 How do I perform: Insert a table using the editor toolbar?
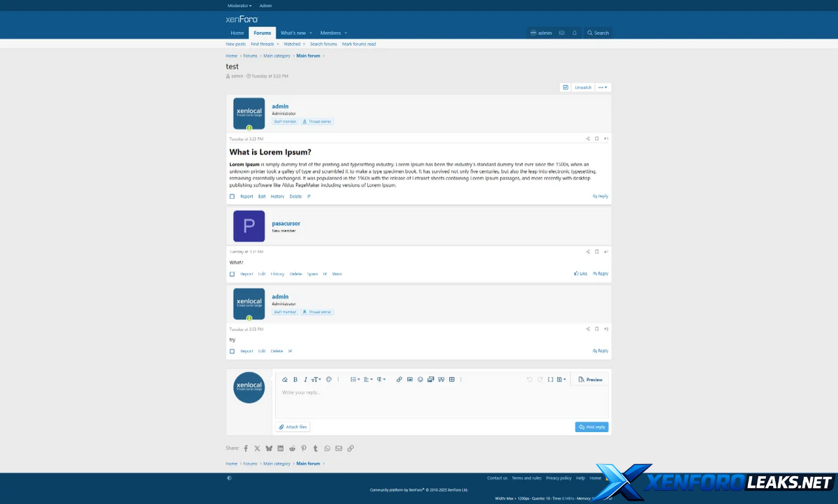(452, 380)
